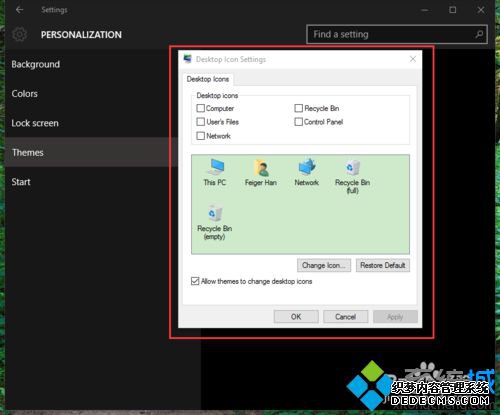
Task: Enable the Computer desktop icon checkbox
Action: 201,108
